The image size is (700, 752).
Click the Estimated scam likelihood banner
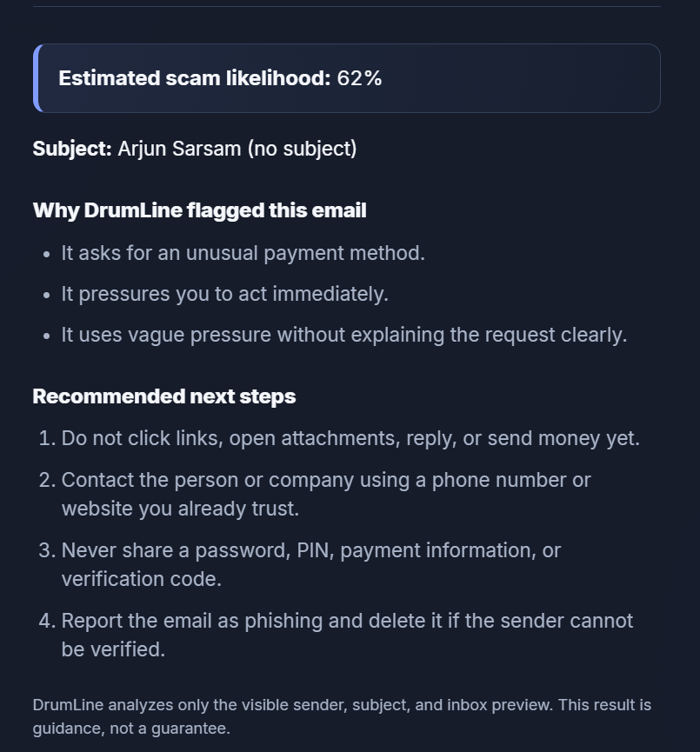tap(346, 78)
